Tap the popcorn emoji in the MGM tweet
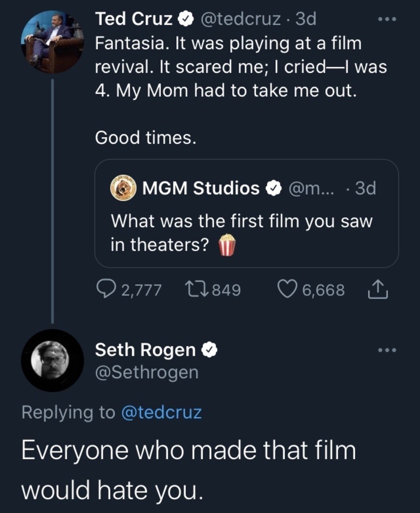 pyautogui.click(x=227, y=245)
